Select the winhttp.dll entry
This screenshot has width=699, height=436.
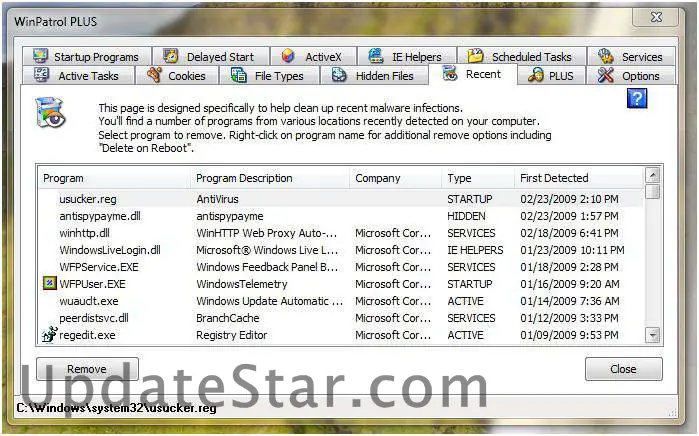coord(84,233)
